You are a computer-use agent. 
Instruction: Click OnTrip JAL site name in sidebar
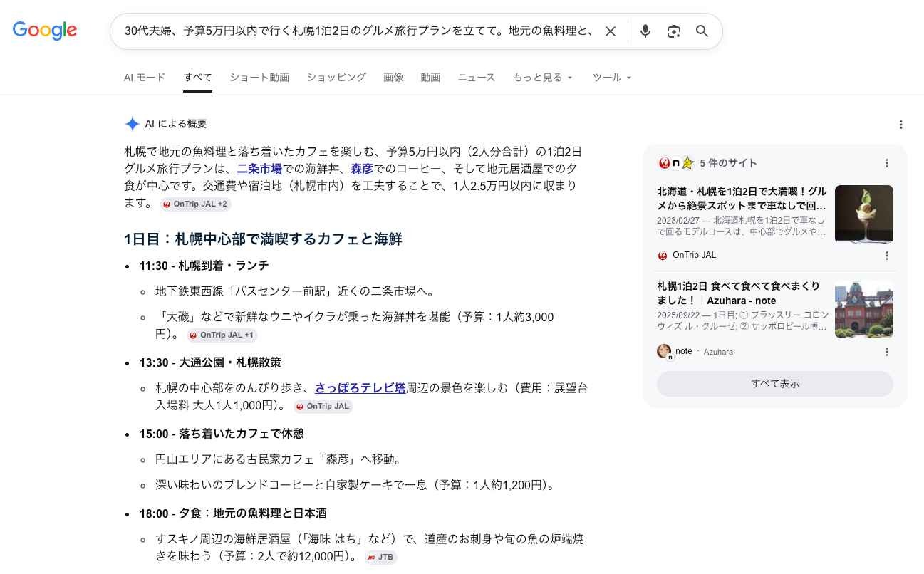click(x=694, y=255)
